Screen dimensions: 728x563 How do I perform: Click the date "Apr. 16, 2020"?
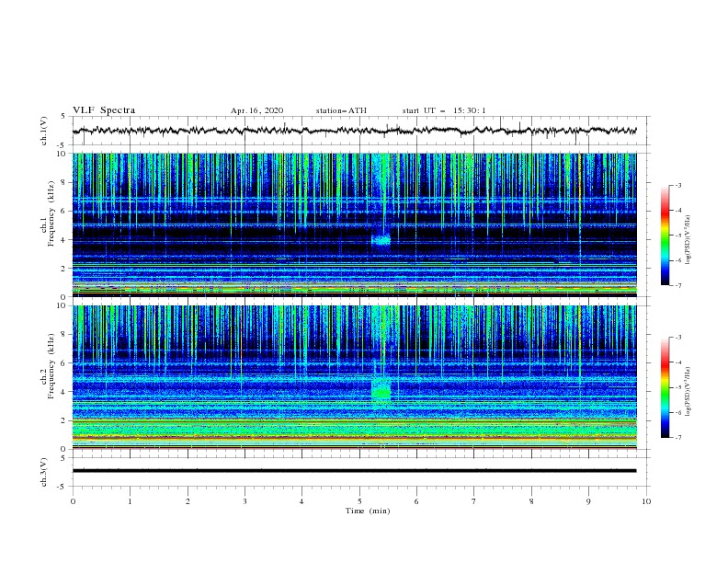click(x=256, y=110)
